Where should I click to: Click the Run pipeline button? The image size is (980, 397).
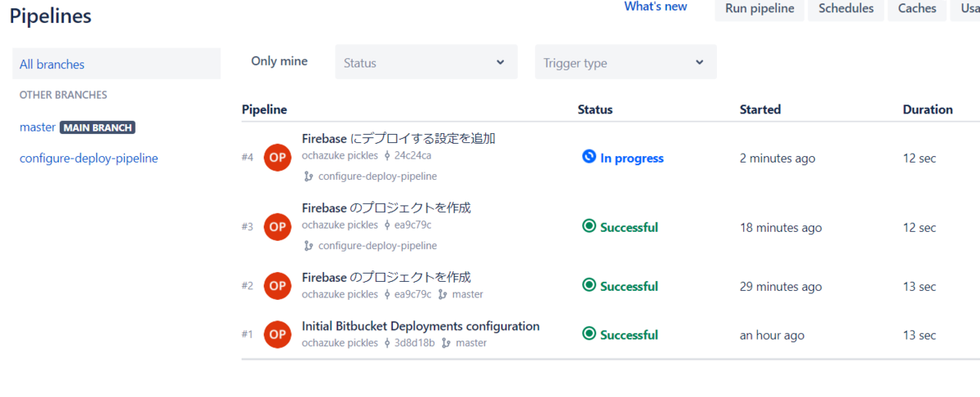[x=759, y=9]
